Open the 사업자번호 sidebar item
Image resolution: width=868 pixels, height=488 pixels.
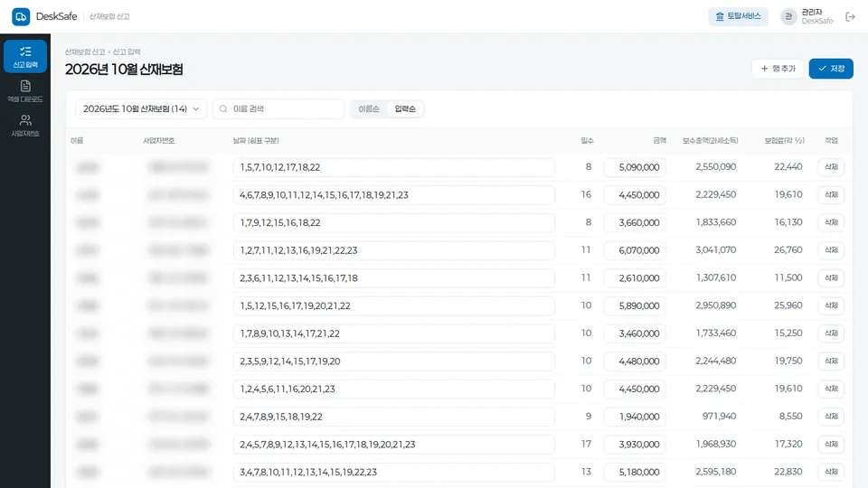click(x=25, y=126)
